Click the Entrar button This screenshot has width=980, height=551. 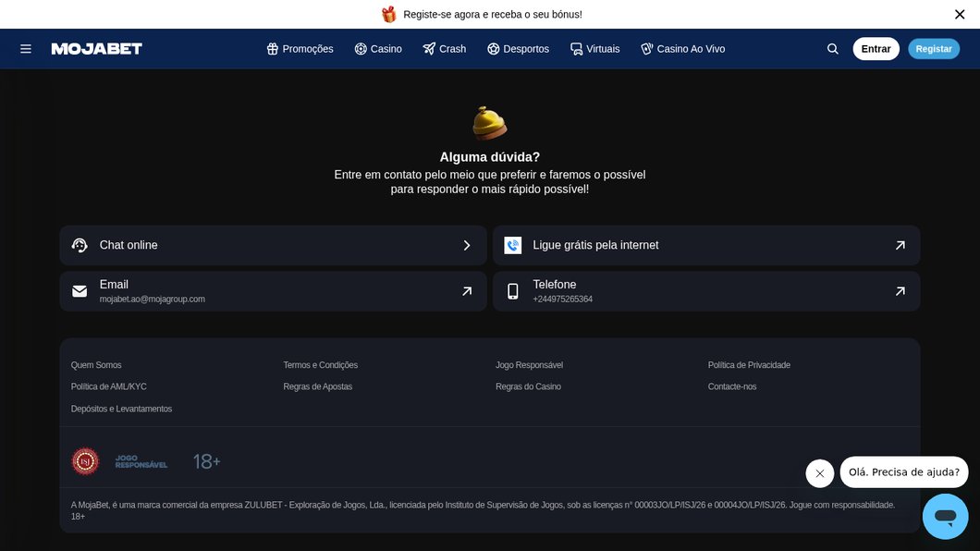pos(876,49)
